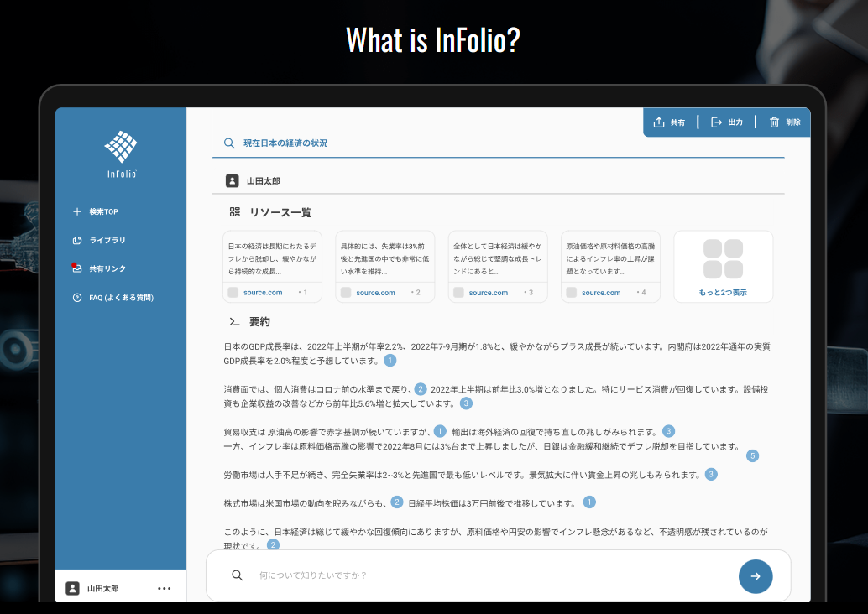
Task: Click source.com link on card 4
Action: pyautogui.click(x=601, y=293)
